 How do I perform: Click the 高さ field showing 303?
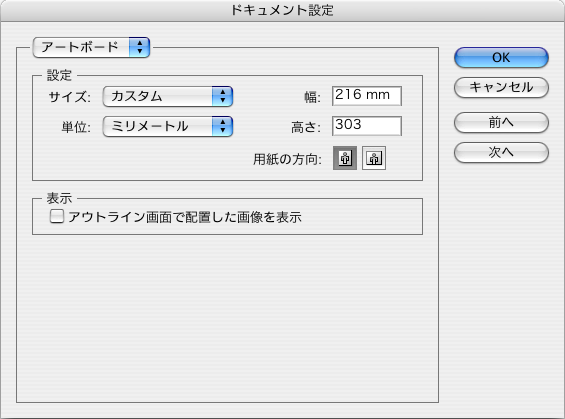click(367, 126)
